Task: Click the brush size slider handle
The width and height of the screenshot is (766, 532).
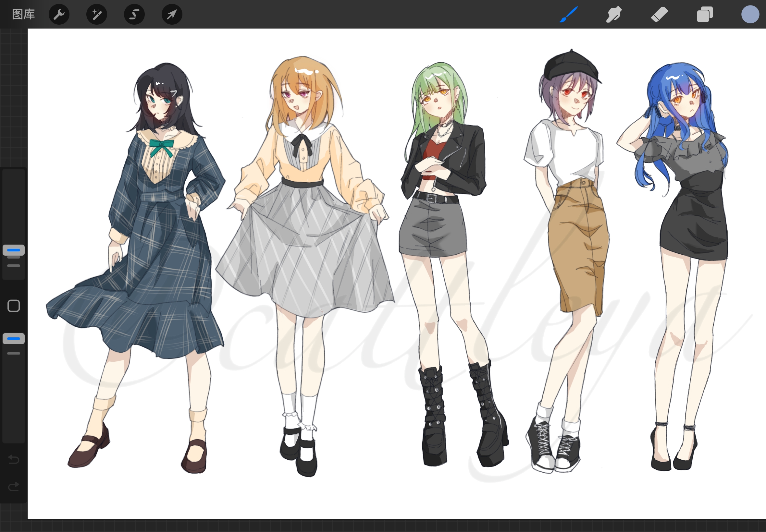Action: (x=14, y=250)
